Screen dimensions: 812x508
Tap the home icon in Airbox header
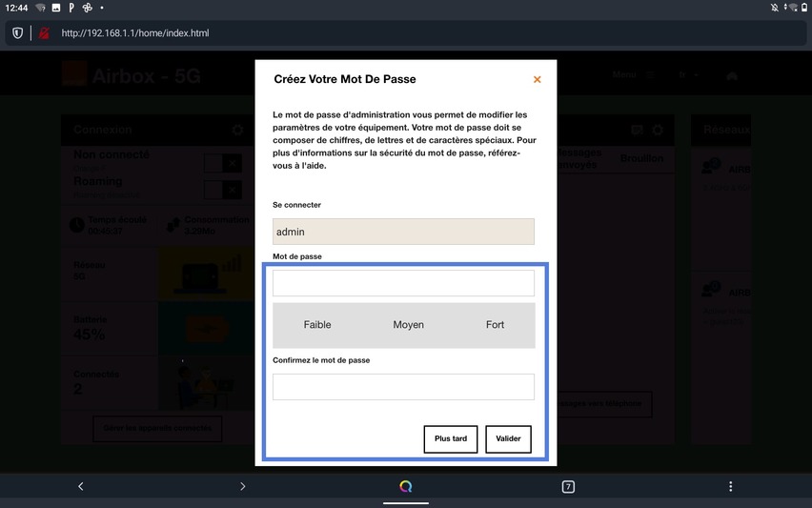(732, 75)
